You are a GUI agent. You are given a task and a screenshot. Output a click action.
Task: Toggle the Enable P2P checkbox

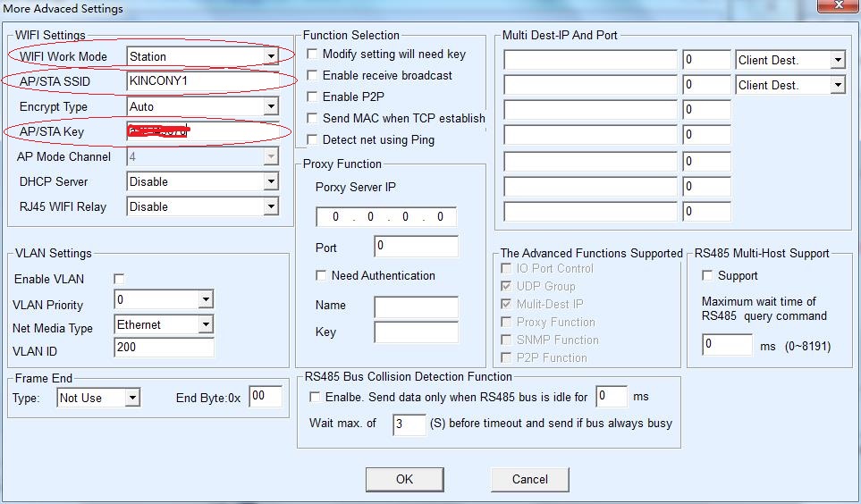[313, 97]
